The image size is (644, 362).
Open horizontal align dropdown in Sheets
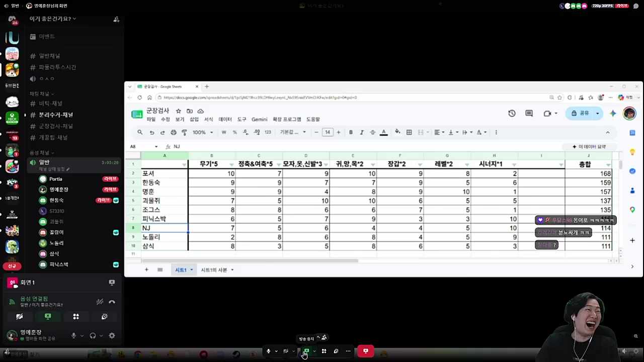click(x=439, y=132)
